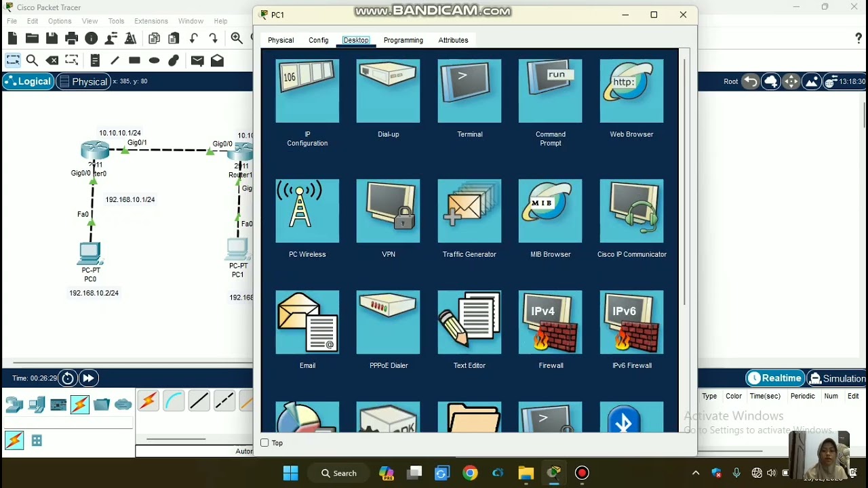Toggle the Top checkbox in PC1 window

point(264,443)
